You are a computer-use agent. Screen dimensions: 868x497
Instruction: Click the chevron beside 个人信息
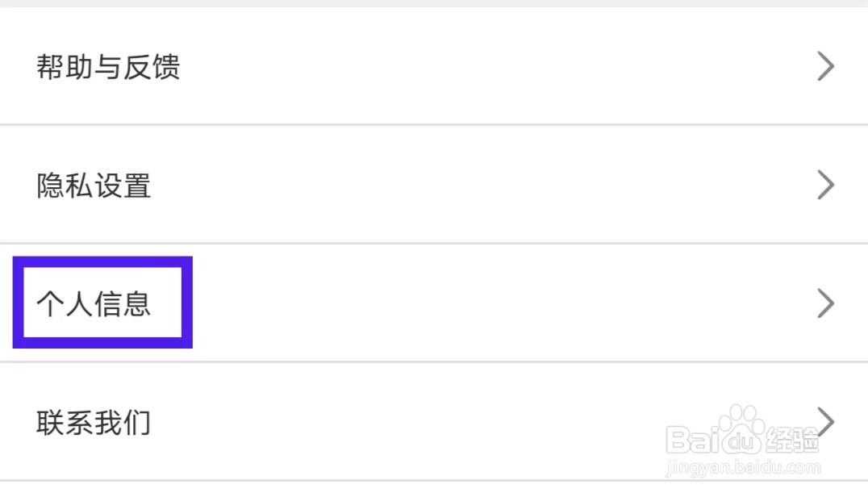point(825,303)
